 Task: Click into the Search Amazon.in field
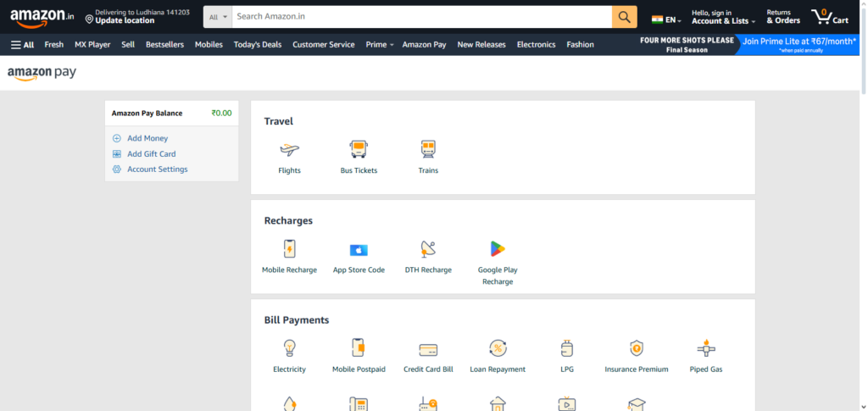[422, 17]
